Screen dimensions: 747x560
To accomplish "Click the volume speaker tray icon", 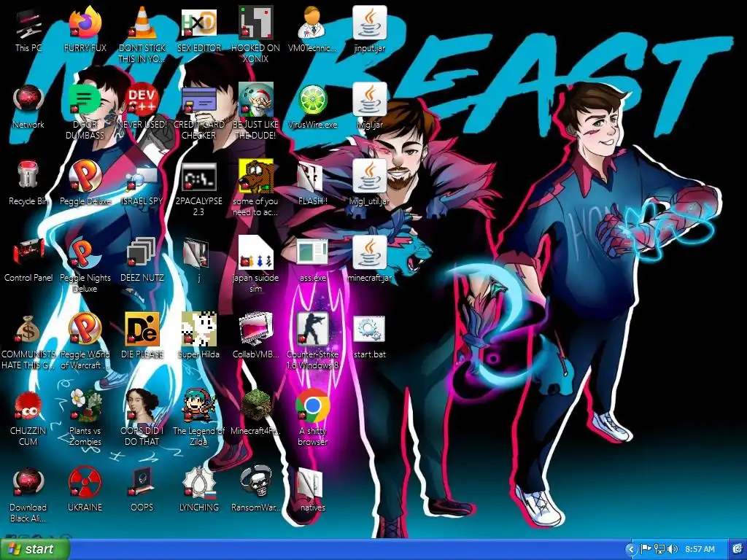I will point(673,550).
